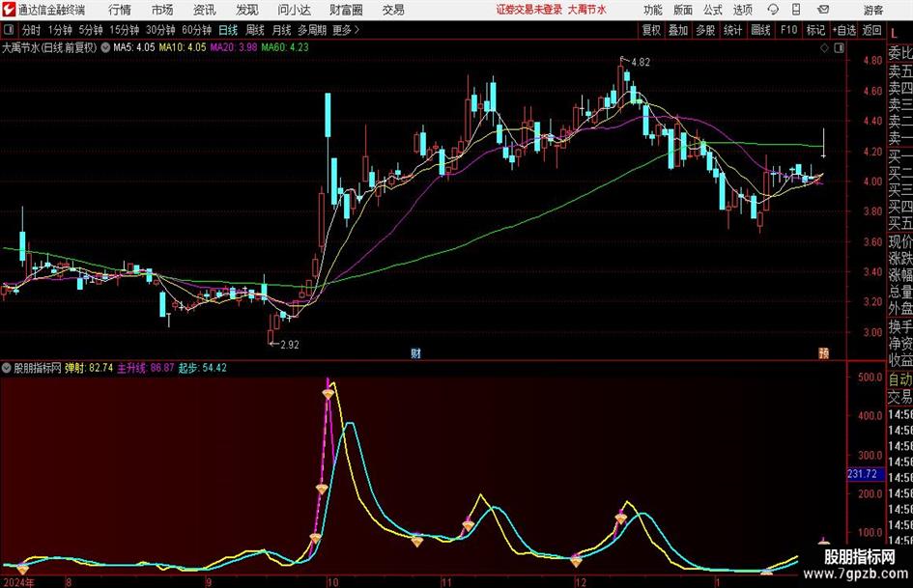Screen dimensions: 913x588
Task: Switch to the 15分钟 period tab
Action: pos(124,30)
